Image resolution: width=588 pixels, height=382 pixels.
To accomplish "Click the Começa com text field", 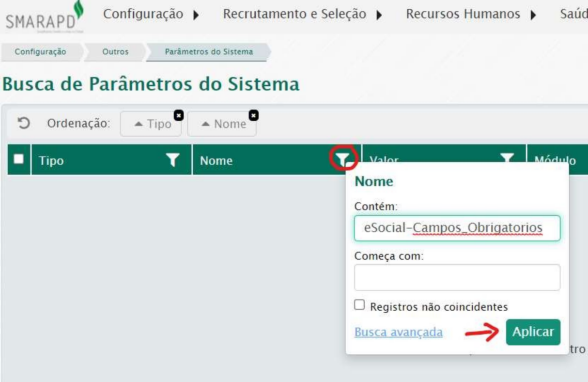I will click(457, 277).
